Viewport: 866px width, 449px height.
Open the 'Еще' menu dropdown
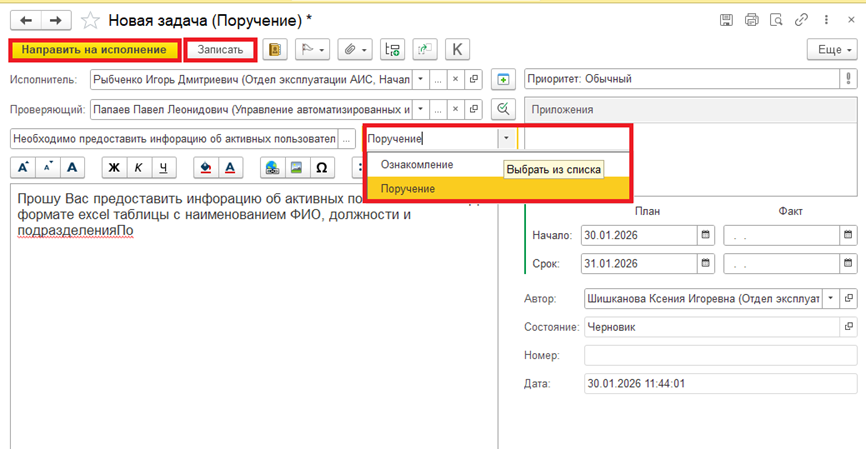[831, 49]
